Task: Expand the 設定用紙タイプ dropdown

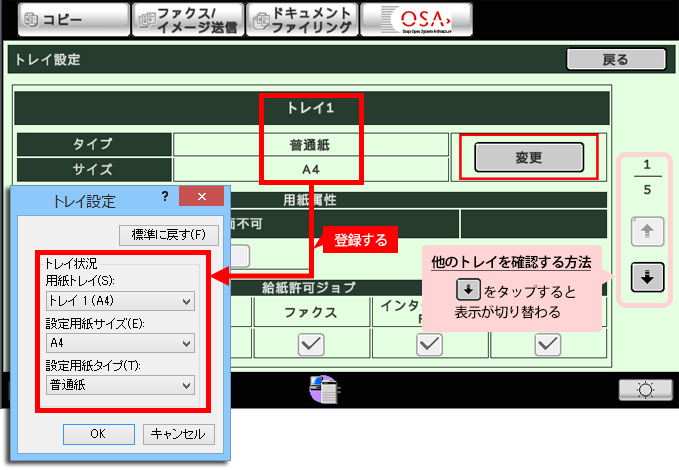Action: click(x=120, y=385)
